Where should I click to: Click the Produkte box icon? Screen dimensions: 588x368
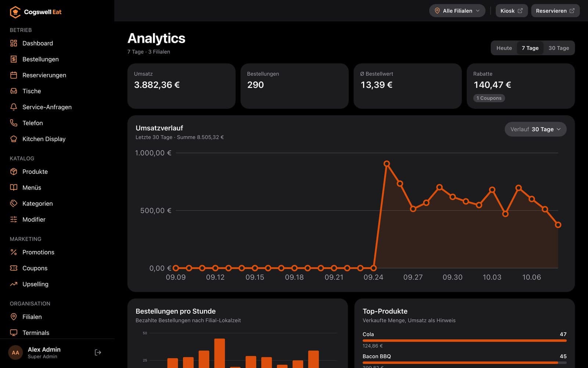[x=14, y=171]
